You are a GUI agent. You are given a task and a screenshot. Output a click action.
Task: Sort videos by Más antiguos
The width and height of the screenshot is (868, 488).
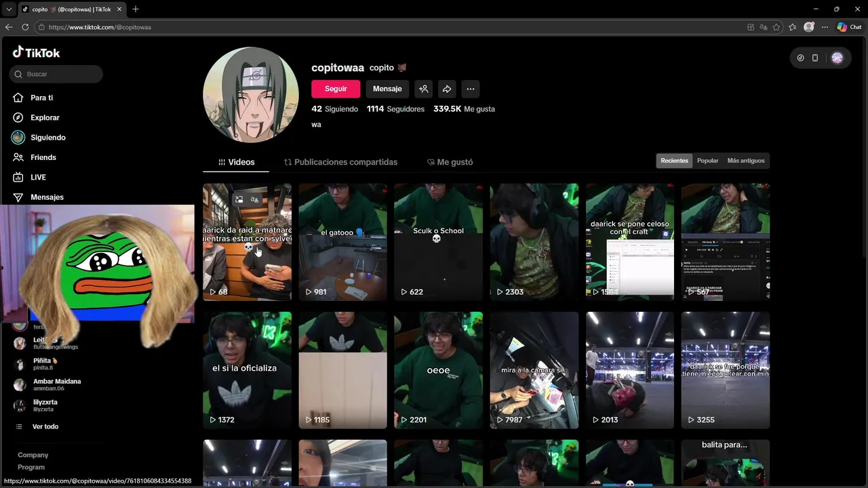point(746,161)
